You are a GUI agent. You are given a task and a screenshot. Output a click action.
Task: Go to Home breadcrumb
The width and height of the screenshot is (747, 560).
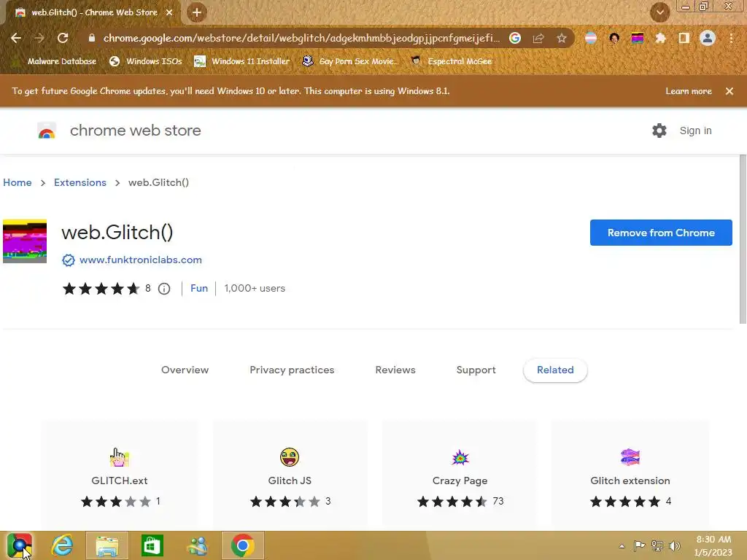coord(18,182)
